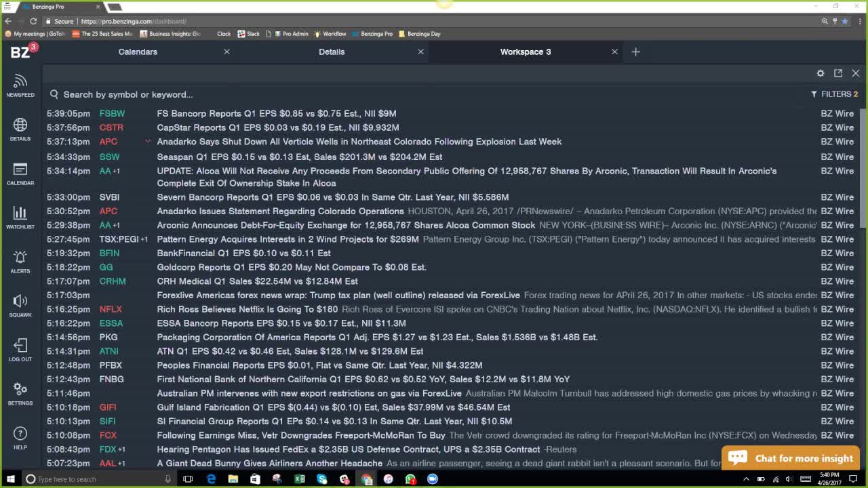Close the newsfeed widget panel
This screenshot has width=868, height=488.
pos(856,73)
